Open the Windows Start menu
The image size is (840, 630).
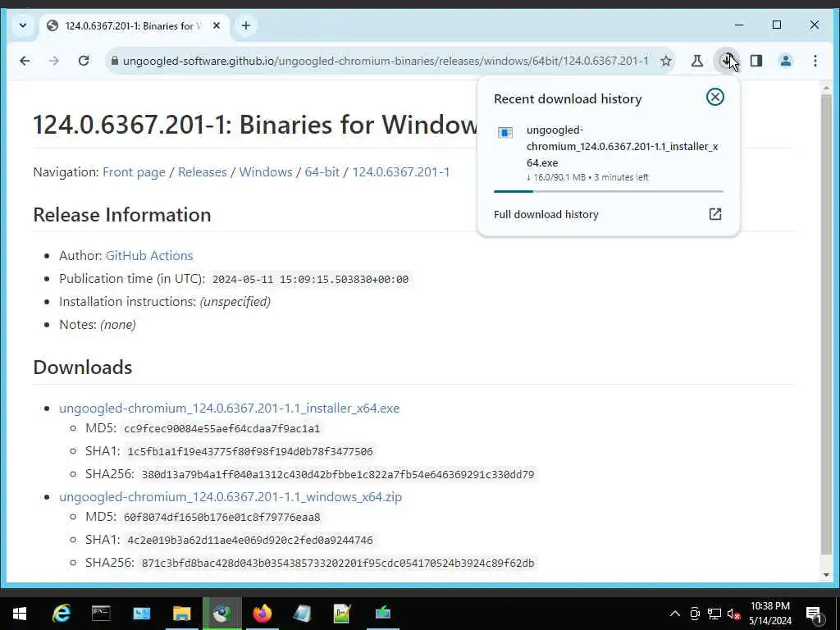point(20,614)
